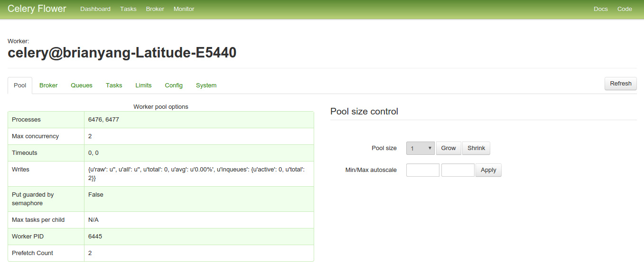
Task: Click the Timeouts value 0, 0
Action: [93, 153]
